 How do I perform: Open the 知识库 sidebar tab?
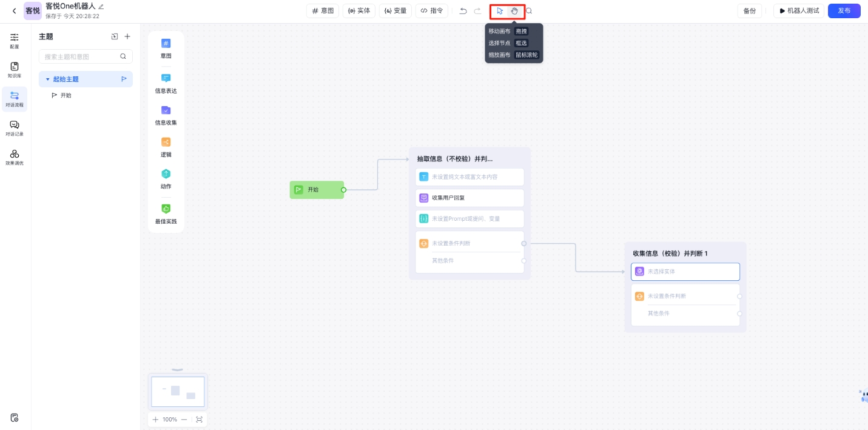point(15,70)
